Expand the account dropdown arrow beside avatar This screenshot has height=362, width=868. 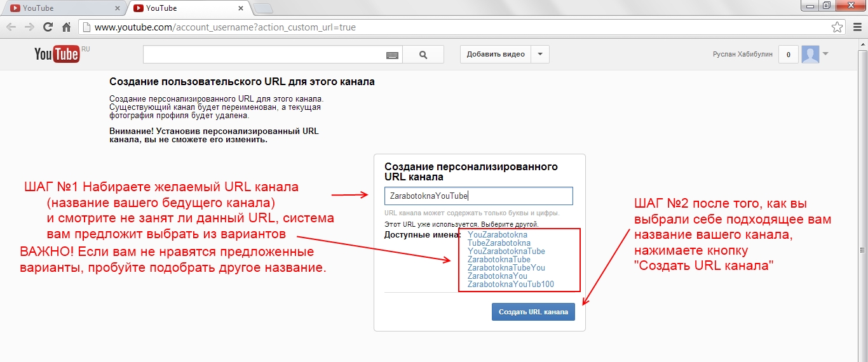coord(825,54)
